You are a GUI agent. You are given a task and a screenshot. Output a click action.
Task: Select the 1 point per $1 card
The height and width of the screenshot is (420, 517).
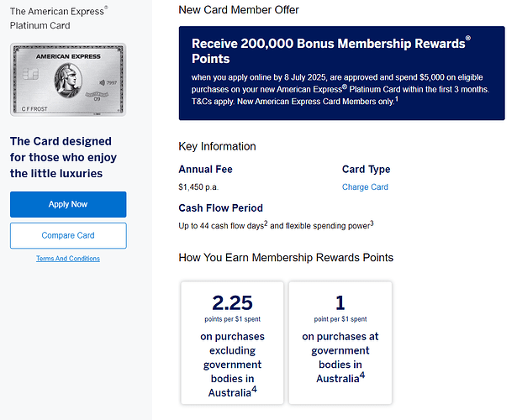tap(340, 343)
